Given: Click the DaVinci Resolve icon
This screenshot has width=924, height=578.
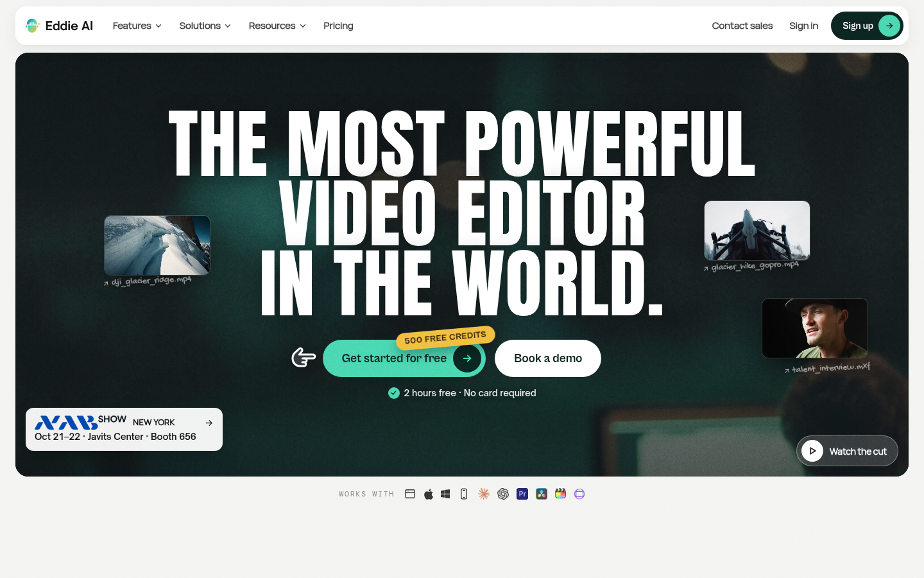Looking at the screenshot, I should pos(542,494).
